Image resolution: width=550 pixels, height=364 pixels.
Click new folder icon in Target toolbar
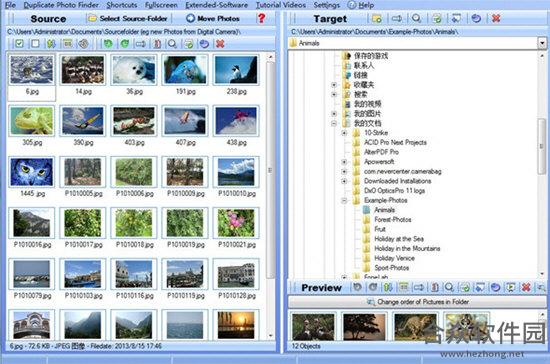point(377,18)
